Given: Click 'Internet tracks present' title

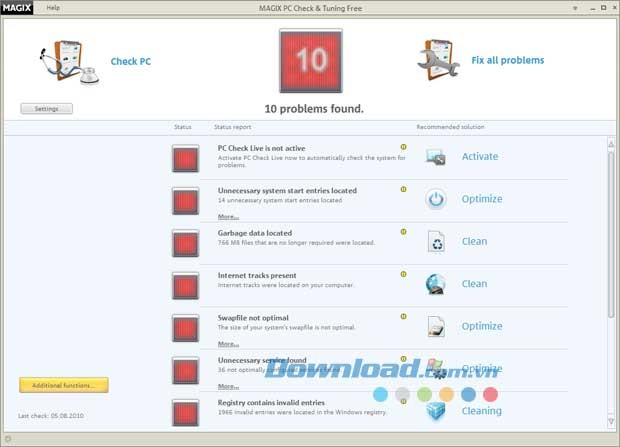Looking at the screenshot, I should [257, 275].
